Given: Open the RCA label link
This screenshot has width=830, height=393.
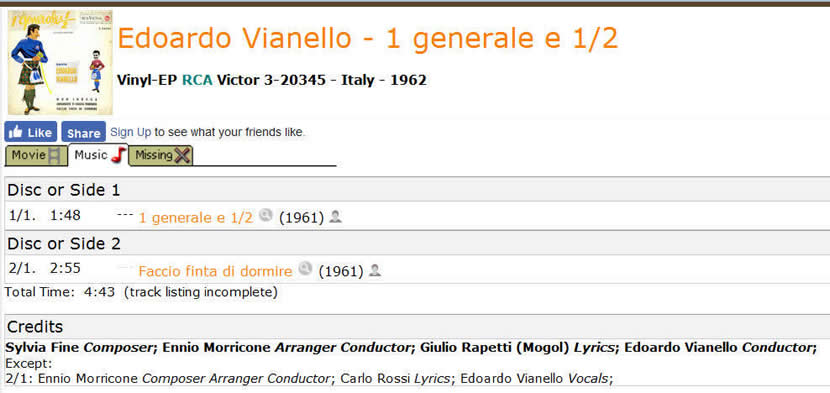Looking at the screenshot, I should click(197, 81).
